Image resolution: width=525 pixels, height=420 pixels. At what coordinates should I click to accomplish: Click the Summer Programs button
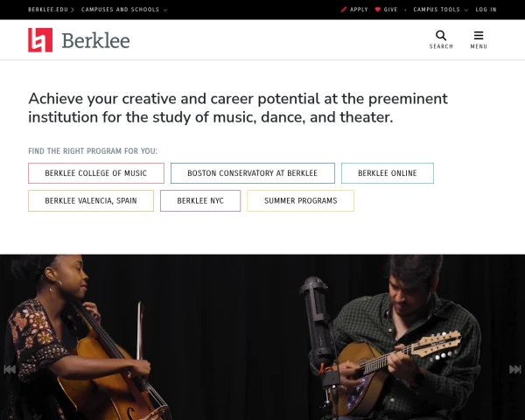click(300, 200)
